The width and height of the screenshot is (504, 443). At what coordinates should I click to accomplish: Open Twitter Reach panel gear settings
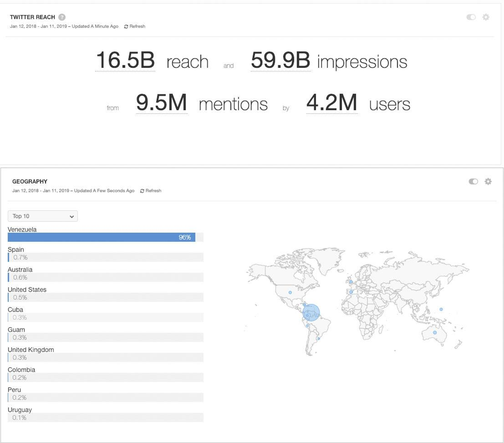(x=486, y=17)
